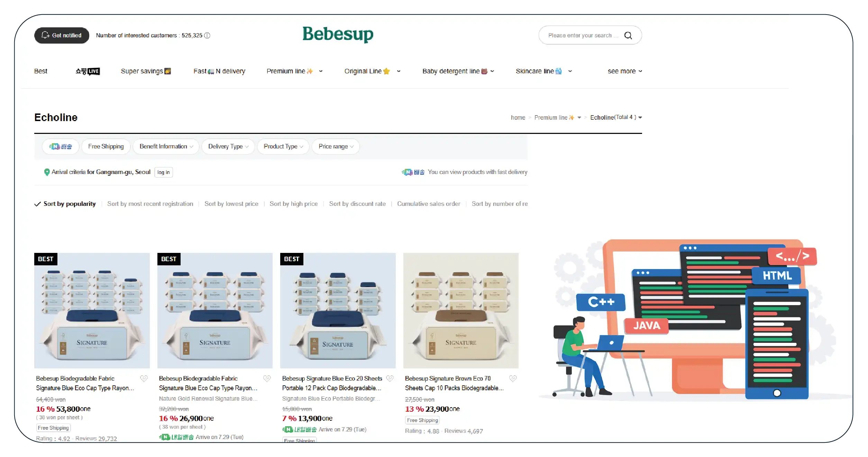Click the info icon beside customer count
The width and height of the screenshot is (868, 457).
click(207, 35)
